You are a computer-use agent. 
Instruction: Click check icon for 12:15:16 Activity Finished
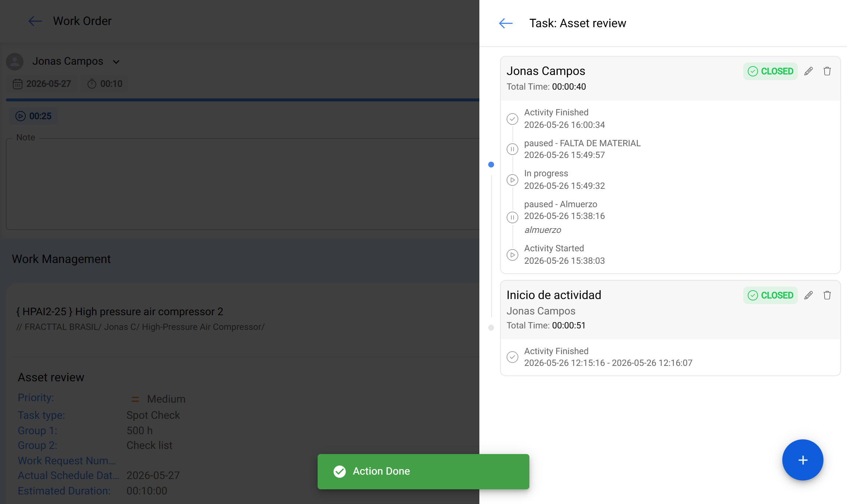point(512,357)
